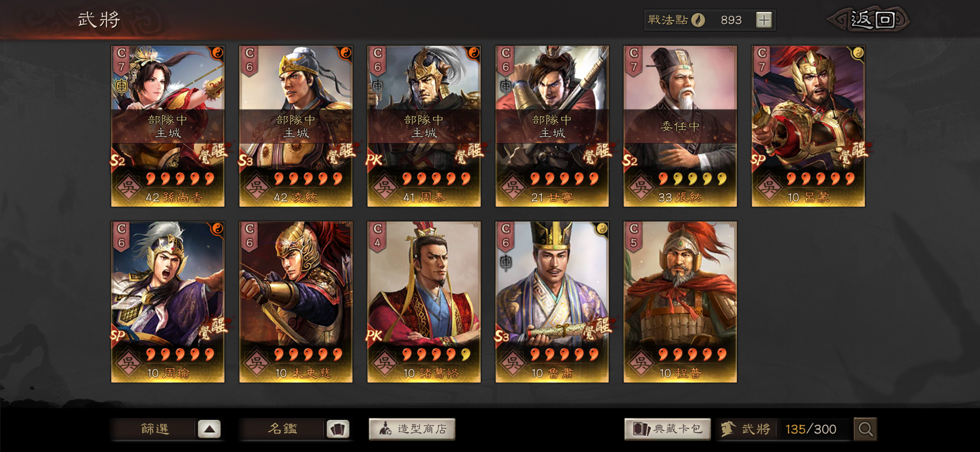The height and width of the screenshot is (452, 980).
Task: Select the 太史慈 general card
Action: [x=295, y=302]
